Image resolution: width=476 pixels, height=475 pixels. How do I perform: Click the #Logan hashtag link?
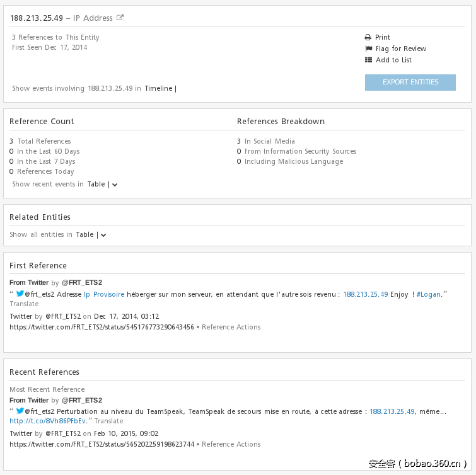(x=427, y=294)
